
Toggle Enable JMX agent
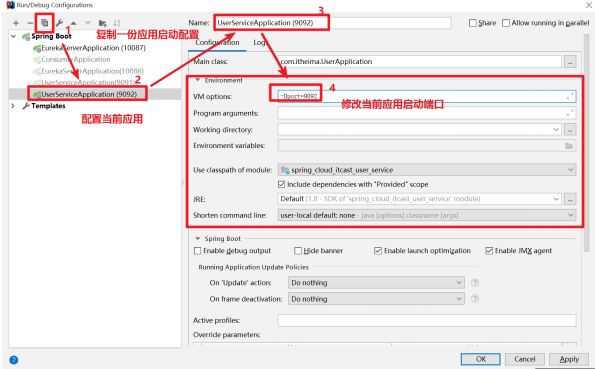(x=489, y=251)
